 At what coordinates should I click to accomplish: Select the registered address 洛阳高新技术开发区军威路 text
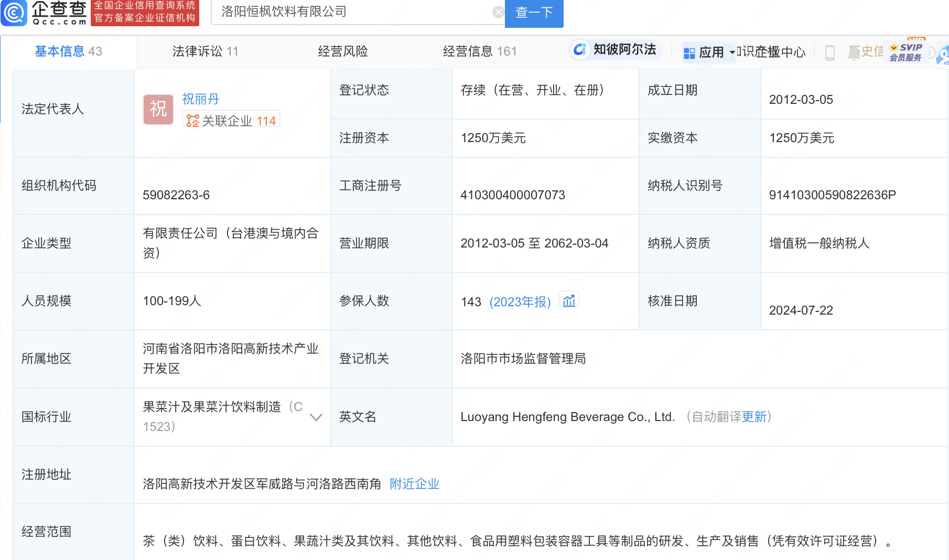tap(262, 484)
